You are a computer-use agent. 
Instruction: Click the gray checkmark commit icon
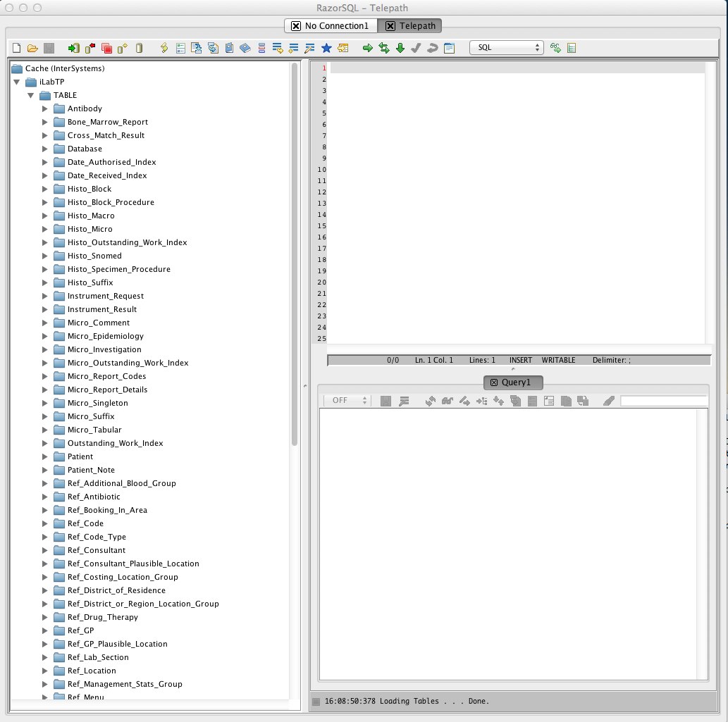click(x=416, y=48)
